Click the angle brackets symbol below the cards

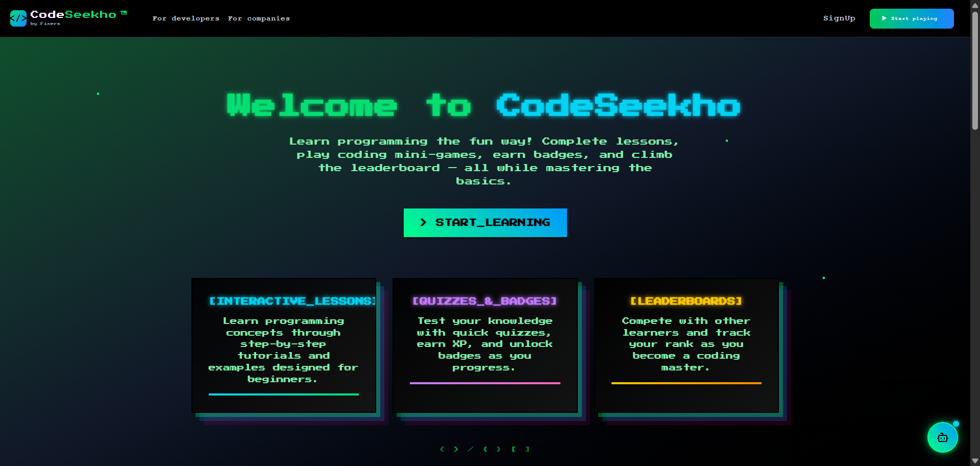(449, 449)
